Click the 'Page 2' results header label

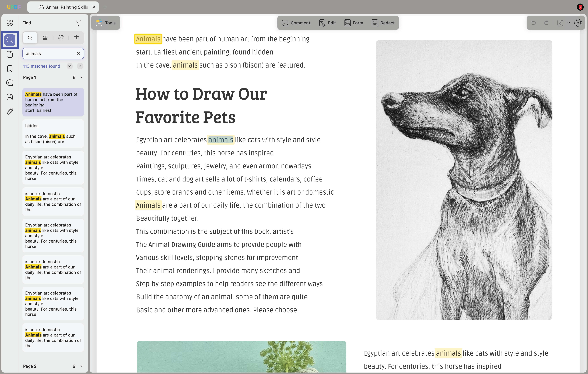30,366
